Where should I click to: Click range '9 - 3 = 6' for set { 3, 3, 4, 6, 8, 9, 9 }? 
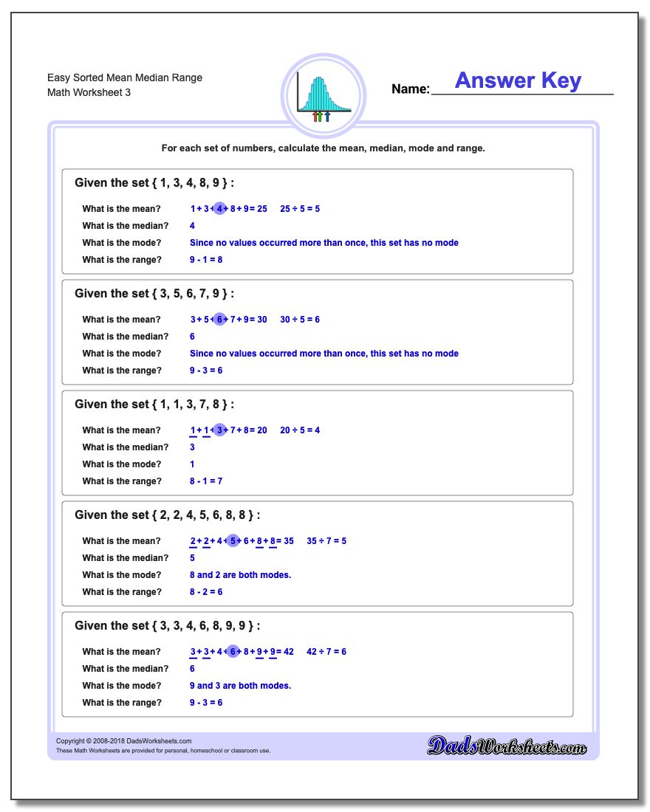pyautogui.click(x=206, y=703)
